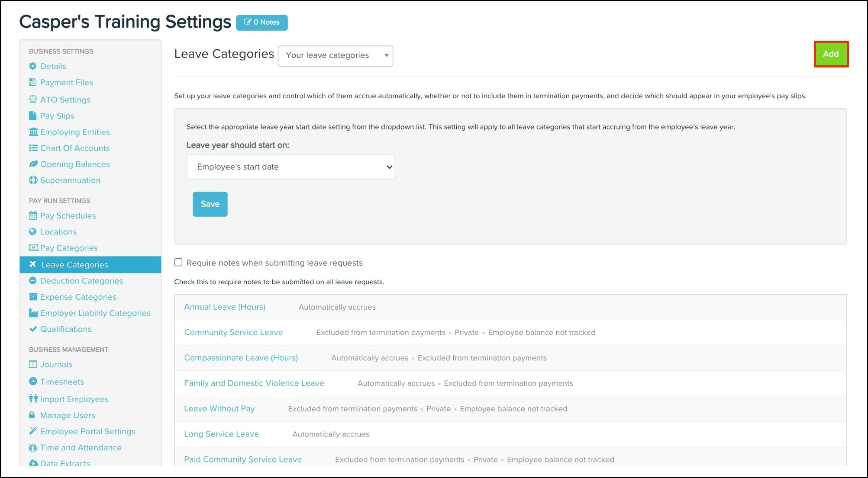
Task: Click the padlock icon for Manage Users
Action: pos(32,415)
